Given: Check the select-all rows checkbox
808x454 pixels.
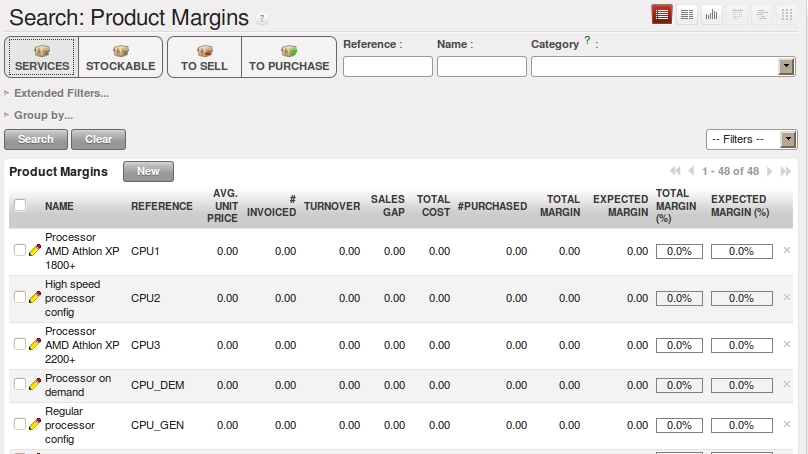Looking at the screenshot, I should tap(20, 205).
